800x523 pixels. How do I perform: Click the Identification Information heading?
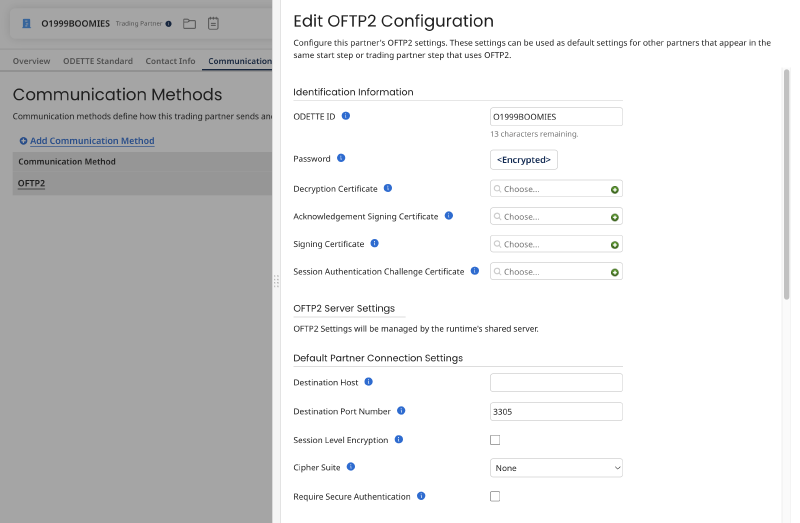(x=353, y=92)
